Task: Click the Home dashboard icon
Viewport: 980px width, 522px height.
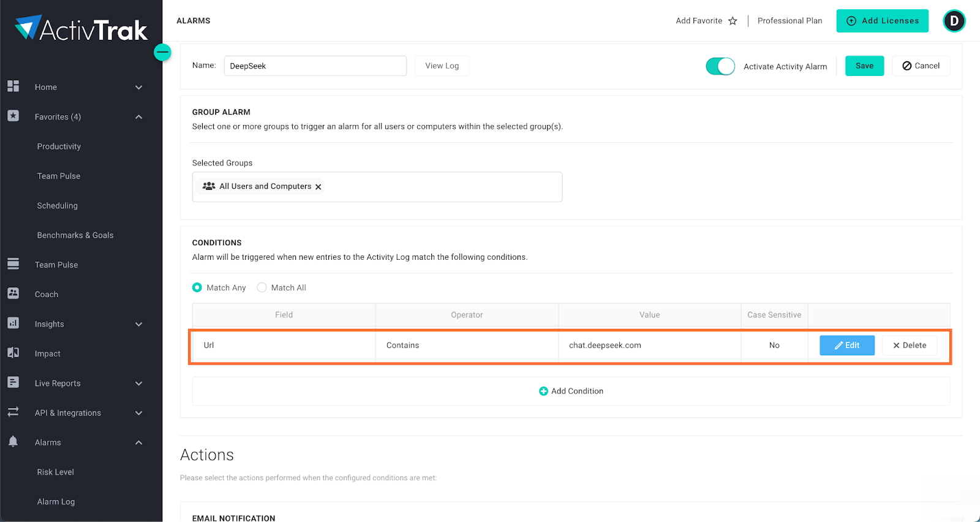Action: click(13, 86)
